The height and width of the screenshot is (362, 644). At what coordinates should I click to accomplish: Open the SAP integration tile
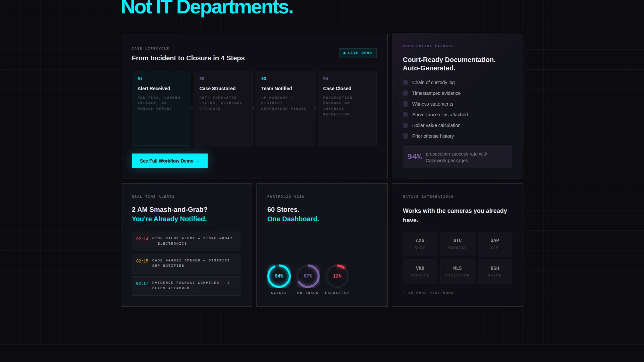495,244
